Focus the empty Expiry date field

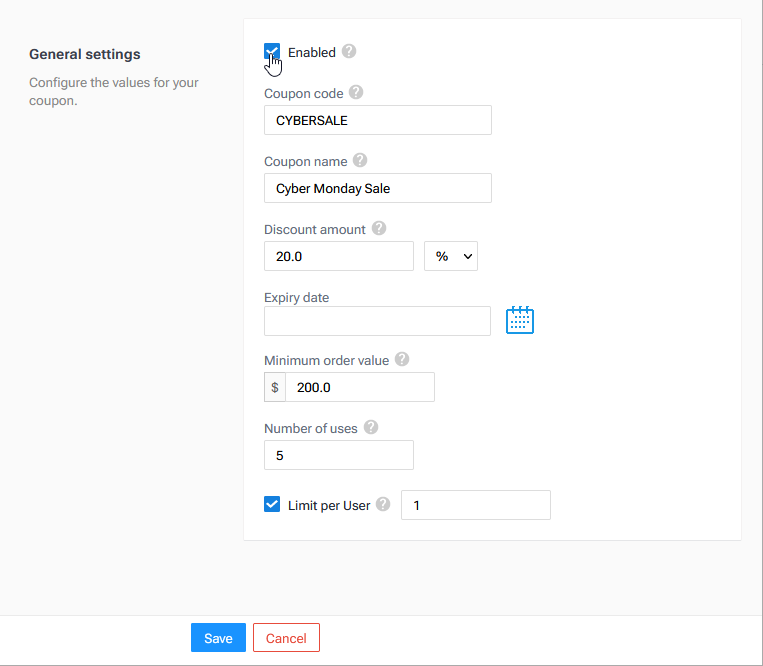(377, 321)
